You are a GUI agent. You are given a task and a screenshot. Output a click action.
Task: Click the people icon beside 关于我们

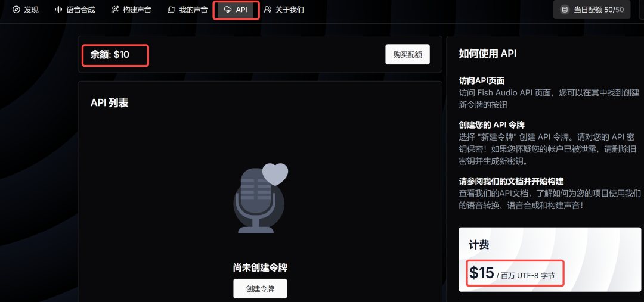click(267, 10)
